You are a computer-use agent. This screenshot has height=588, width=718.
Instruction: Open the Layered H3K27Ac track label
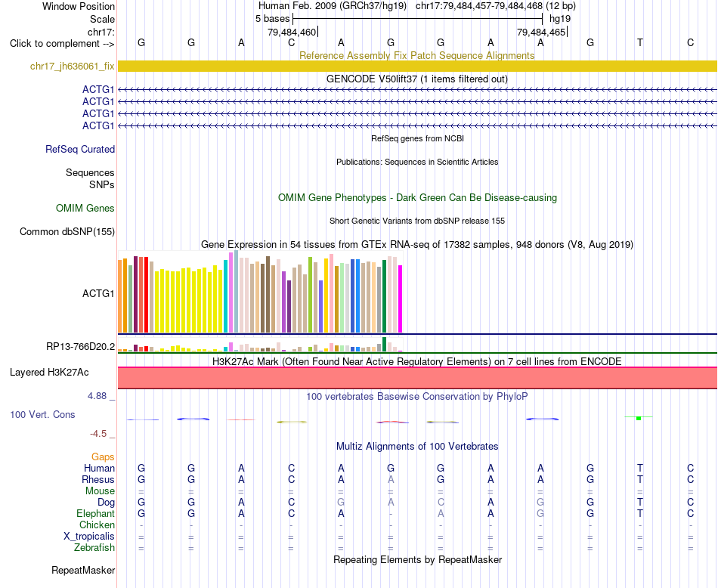49,373
